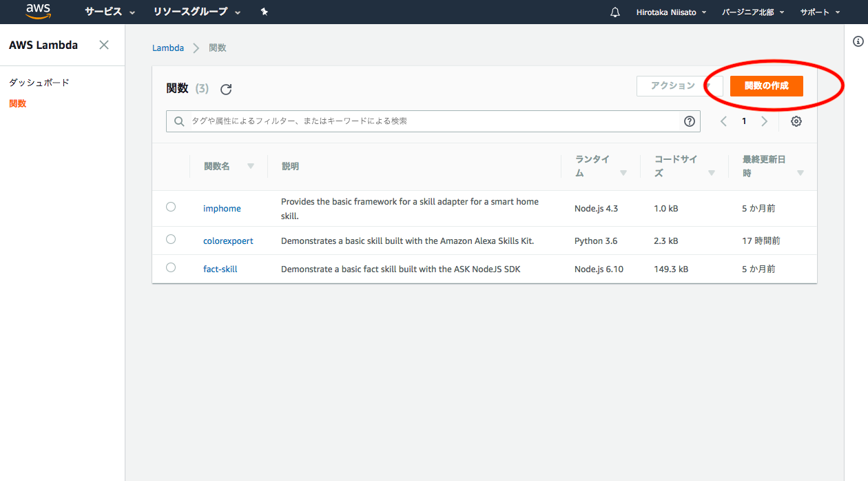The width and height of the screenshot is (868, 481).
Task: Go to previous page arrow
Action: click(723, 121)
